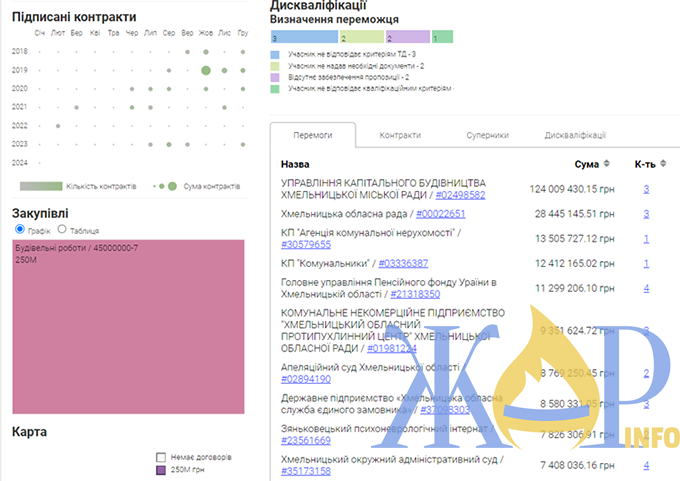Click count 3 in Хмельницька обласна рада row
680x481 pixels.
646,214
